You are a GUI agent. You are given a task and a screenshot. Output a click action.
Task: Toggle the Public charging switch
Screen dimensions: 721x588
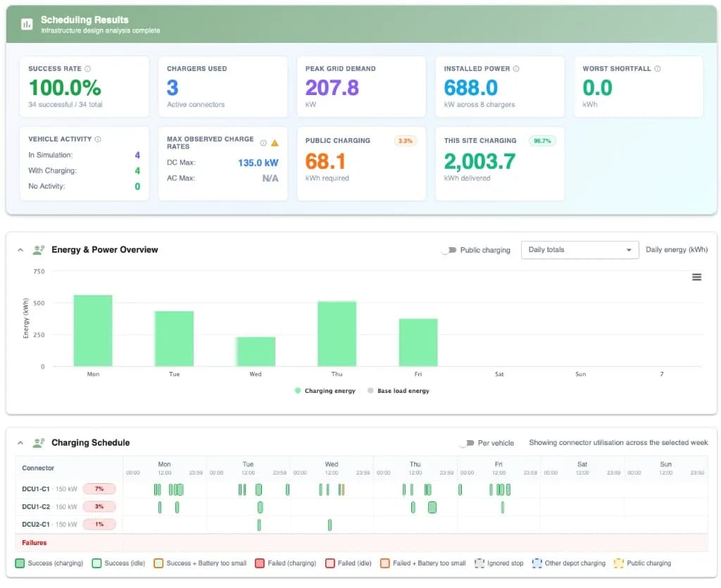pyautogui.click(x=449, y=250)
